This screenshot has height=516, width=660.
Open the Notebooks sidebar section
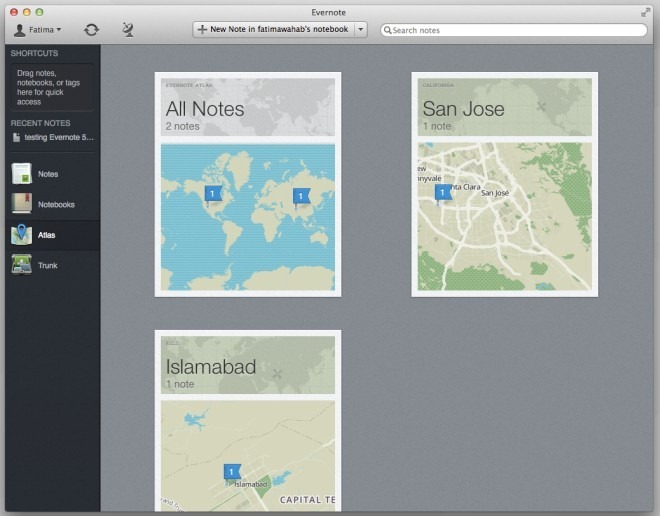click(x=53, y=205)
